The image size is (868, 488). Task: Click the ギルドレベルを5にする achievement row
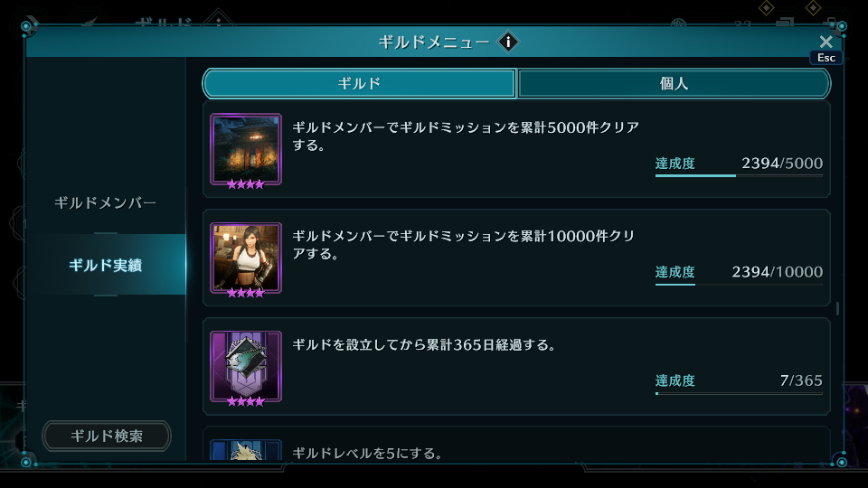(516, 445)
